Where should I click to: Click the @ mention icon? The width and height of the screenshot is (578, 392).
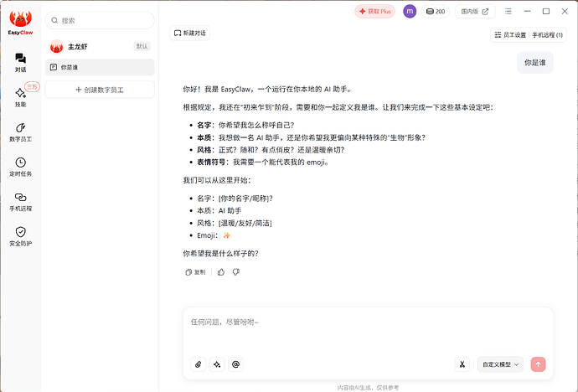236,364
